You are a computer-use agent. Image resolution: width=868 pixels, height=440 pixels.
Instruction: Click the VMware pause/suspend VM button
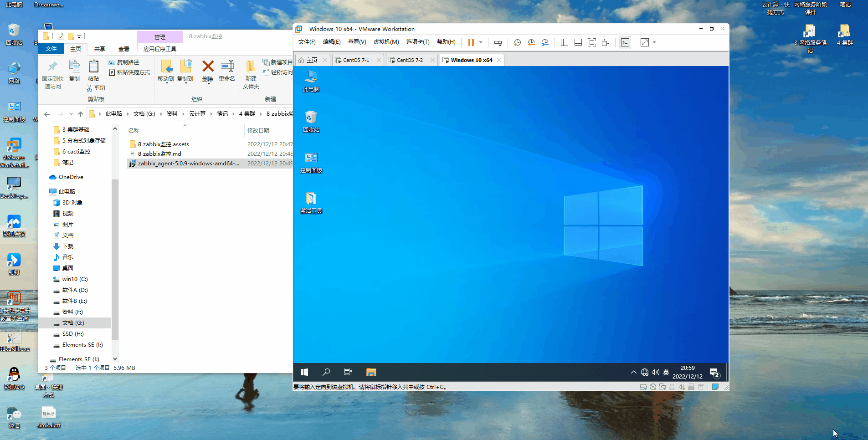(x=471, y=42)
